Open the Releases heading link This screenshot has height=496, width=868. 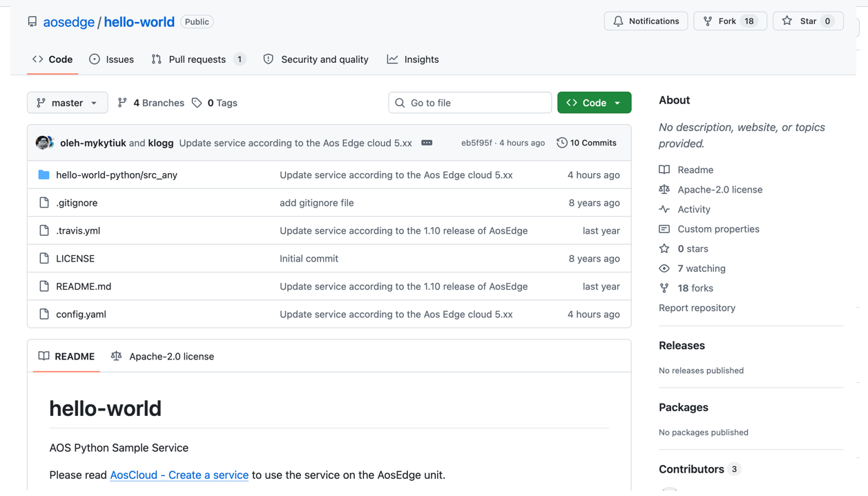[682, 346]
